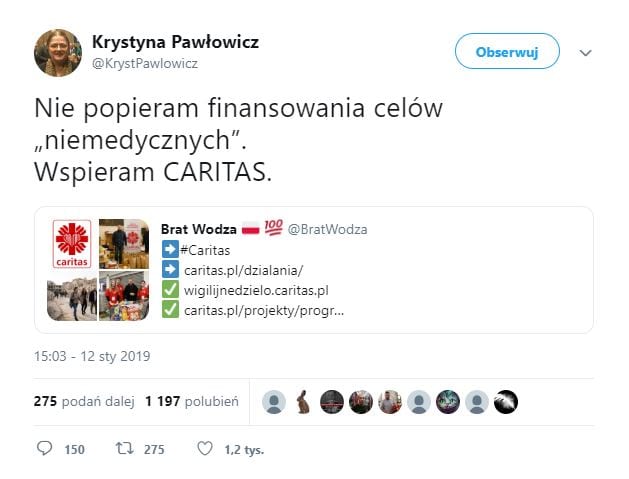Open the volunteers in red jackets photo

point(124,296)
